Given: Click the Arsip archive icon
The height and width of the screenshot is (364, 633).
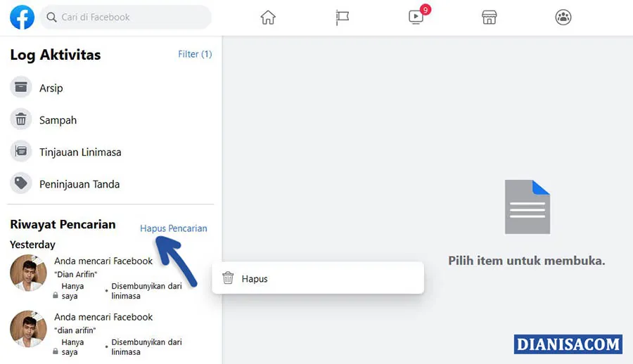Looking at the screenshot, I should 21,87.
